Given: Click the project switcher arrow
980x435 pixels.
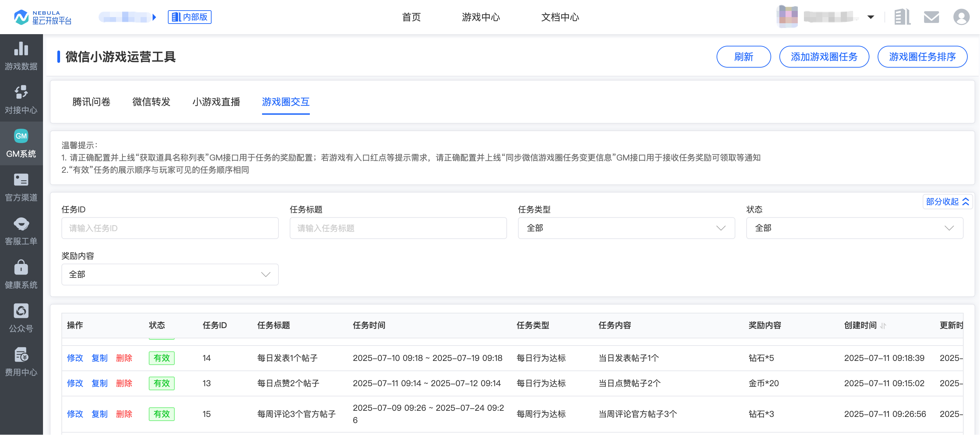Looking at the screenshot, I should click(154, 17).
